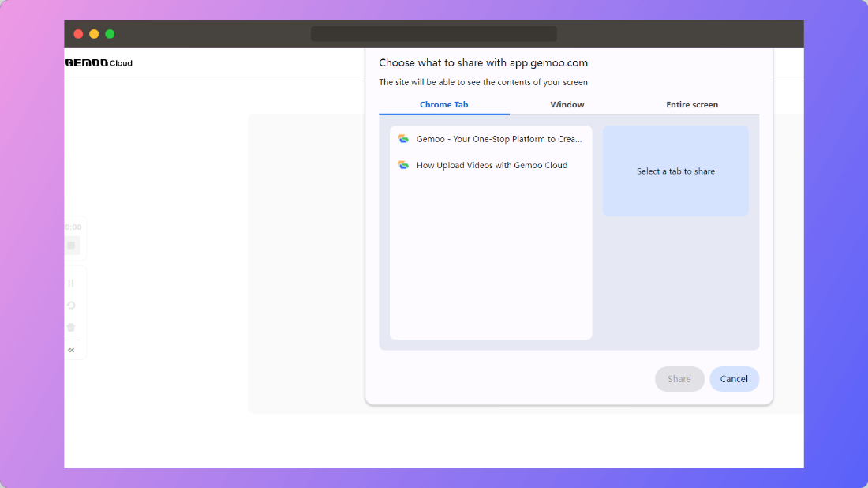This screenshot has width=868, height=488.
Task: Minimize the window with the yellow button
Action: [x=94, y=34]
